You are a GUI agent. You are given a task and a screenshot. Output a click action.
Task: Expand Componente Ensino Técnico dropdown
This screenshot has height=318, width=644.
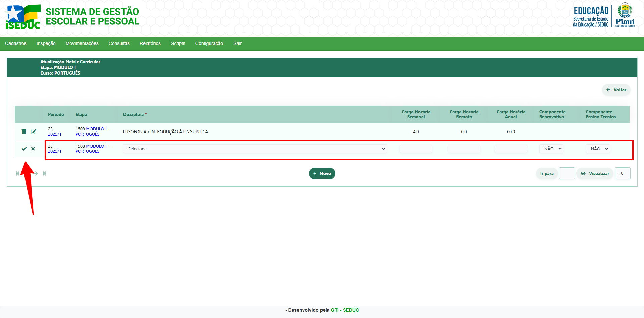[x=598, y=149]
